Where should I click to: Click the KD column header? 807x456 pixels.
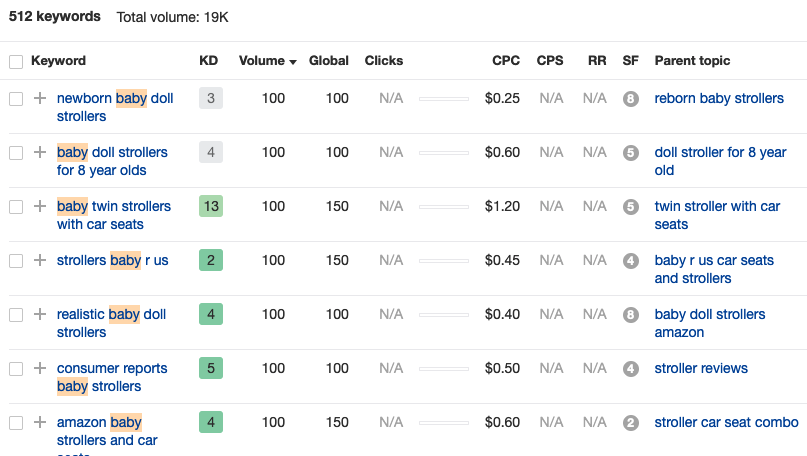pos(208,61)
